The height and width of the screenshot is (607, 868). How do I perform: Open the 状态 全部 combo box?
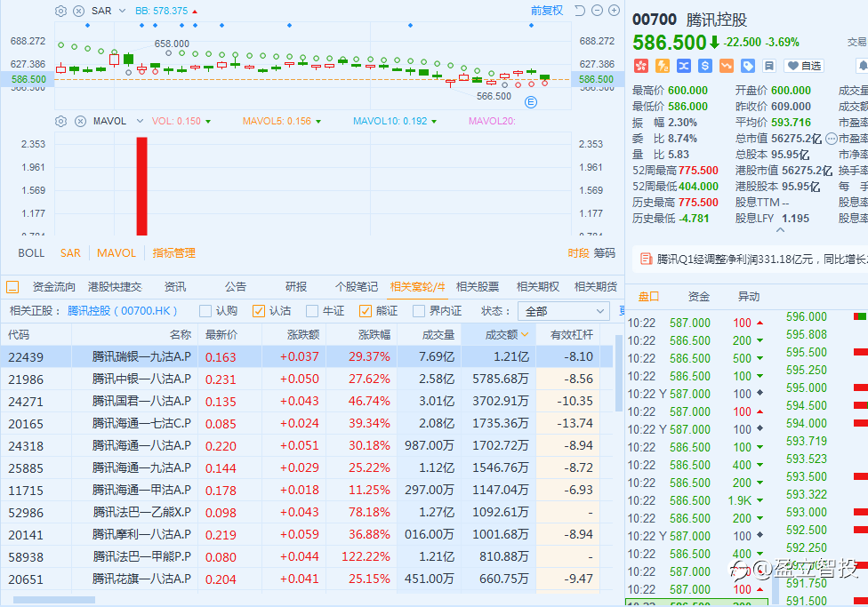[x=564, y=312]
